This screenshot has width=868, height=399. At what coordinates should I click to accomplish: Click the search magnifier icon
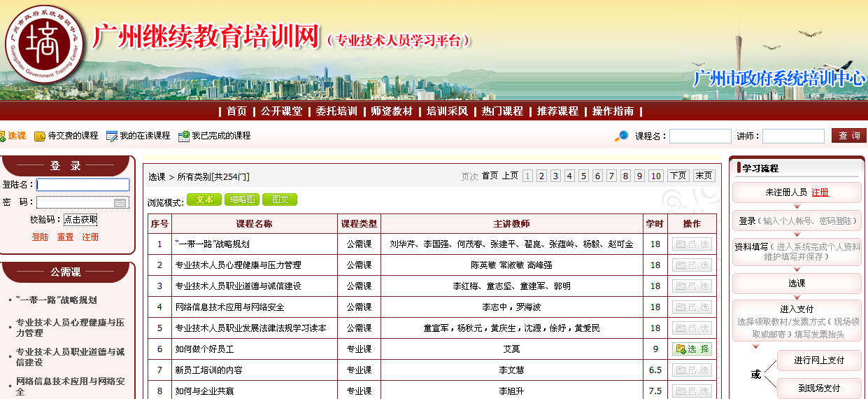pyautogui.click(x=621, y=136)
